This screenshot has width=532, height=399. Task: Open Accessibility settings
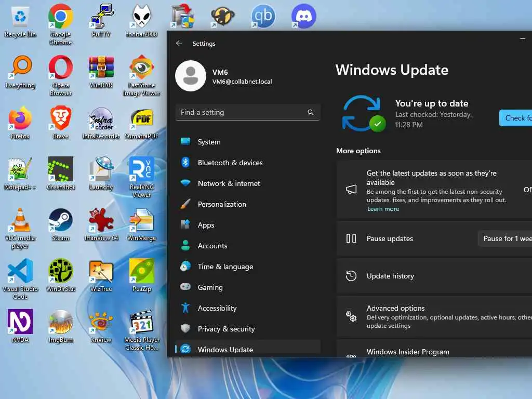pyautogui.click(x=248, y=308)
